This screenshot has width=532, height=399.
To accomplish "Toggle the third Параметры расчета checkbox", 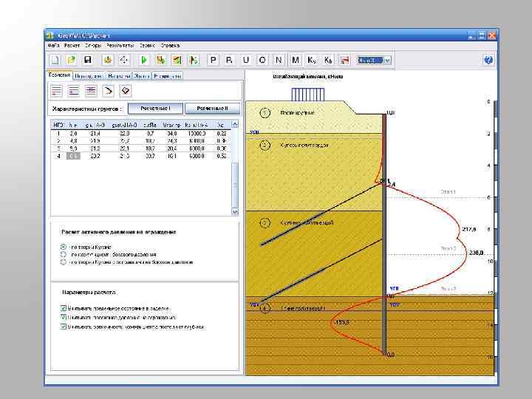I will [x=64, y=326].
